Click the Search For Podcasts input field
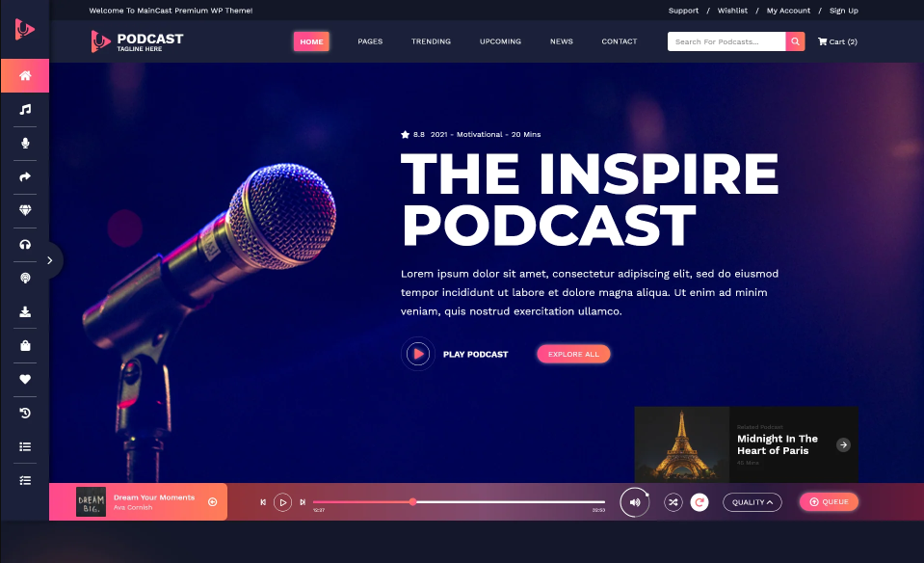The image size is (924, 563). tap(726, 41)
